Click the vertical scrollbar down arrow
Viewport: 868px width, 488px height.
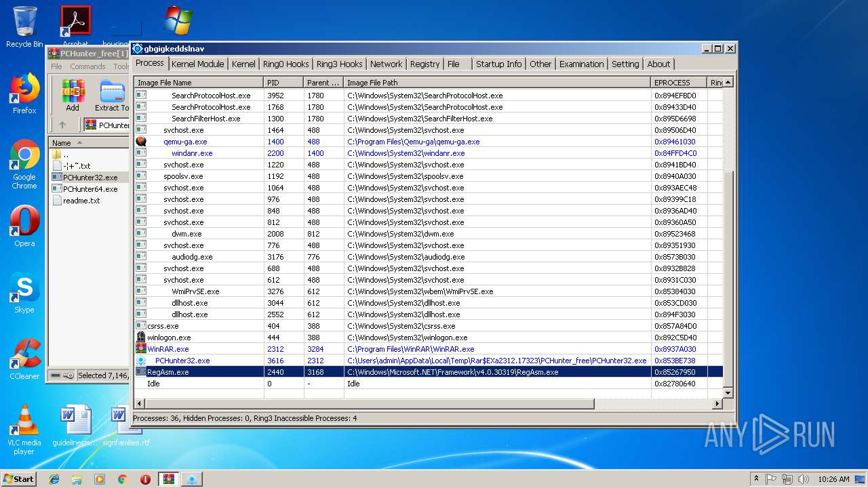[728, 393]
